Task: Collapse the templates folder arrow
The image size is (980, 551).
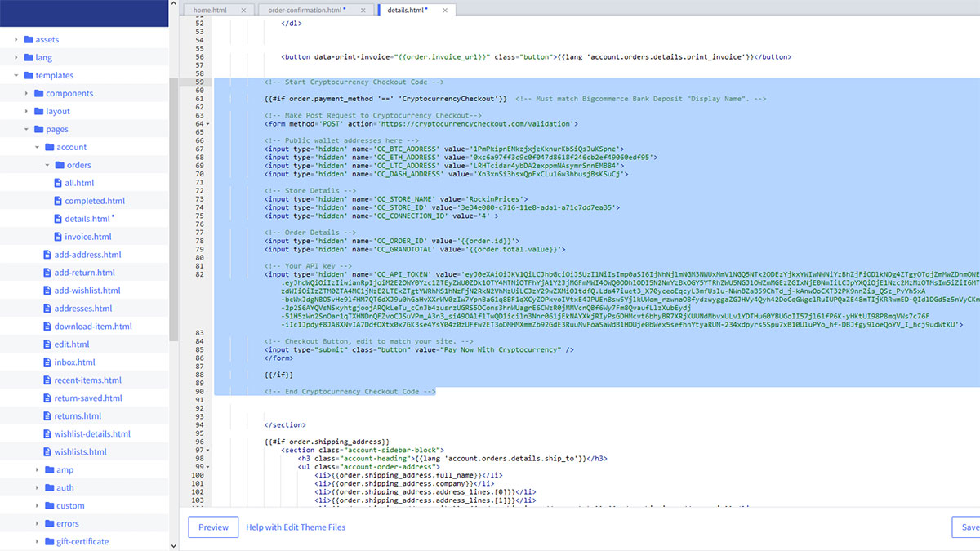Action: 16,75
